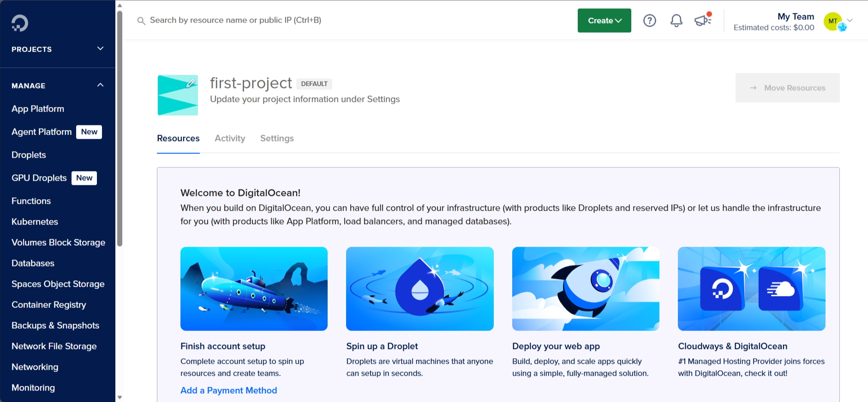Click the sidebar scroll up arrow
This screenshot has height=402, width=868.
pos(120,6)
